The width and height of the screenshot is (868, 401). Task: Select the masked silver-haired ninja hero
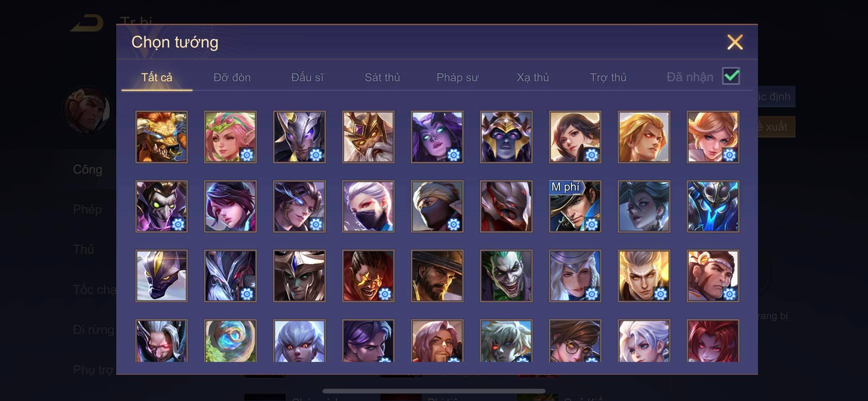[x=368, y=206]
